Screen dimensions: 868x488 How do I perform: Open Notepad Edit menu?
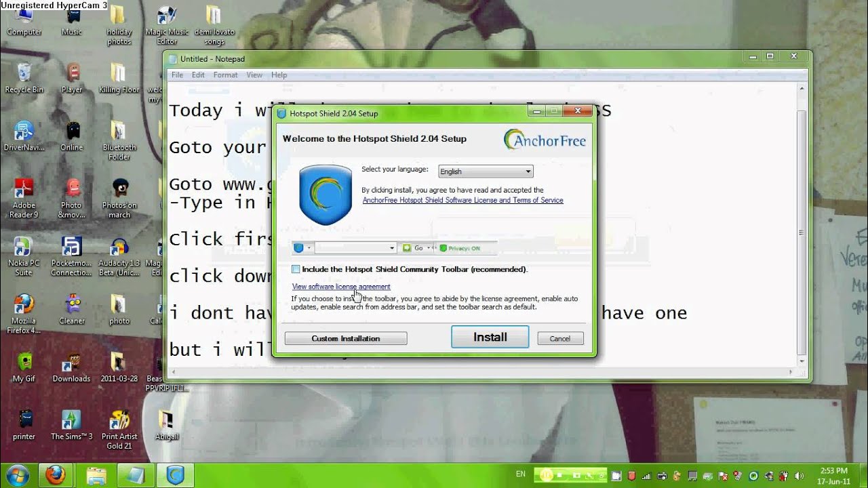coord(198,75)
